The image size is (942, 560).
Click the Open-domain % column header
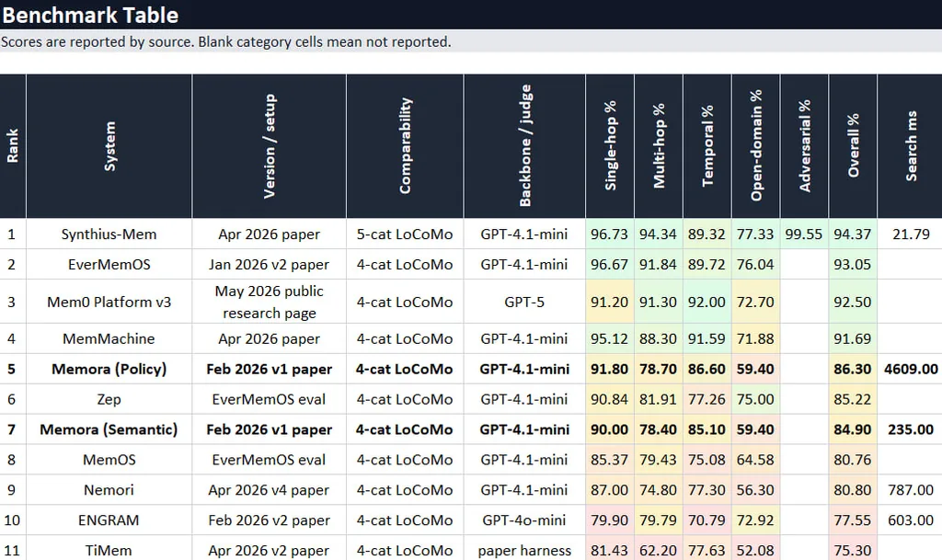point(756,146)
